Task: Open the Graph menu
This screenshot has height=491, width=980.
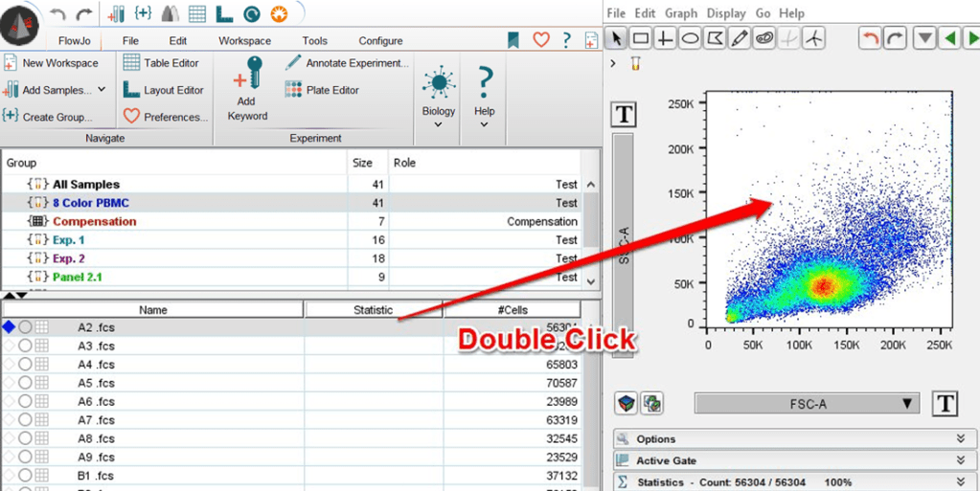Action: (680, 13)
